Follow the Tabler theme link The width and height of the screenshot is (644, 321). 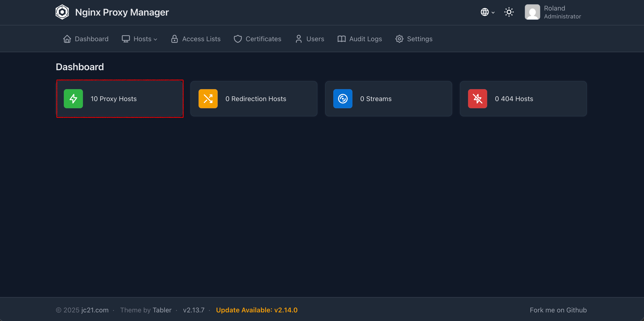pyautogui.click(x=162, y=310)
